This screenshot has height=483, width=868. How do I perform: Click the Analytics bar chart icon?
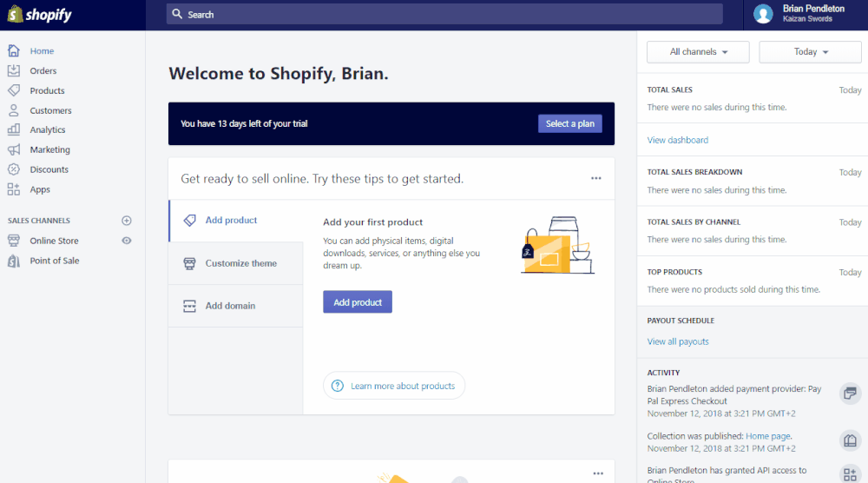[14, 129]
